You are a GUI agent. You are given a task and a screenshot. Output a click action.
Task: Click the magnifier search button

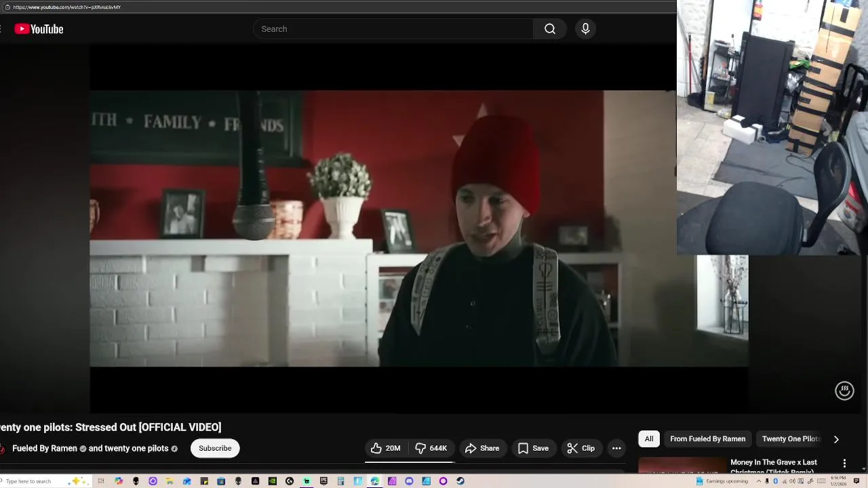pos(550,29)
